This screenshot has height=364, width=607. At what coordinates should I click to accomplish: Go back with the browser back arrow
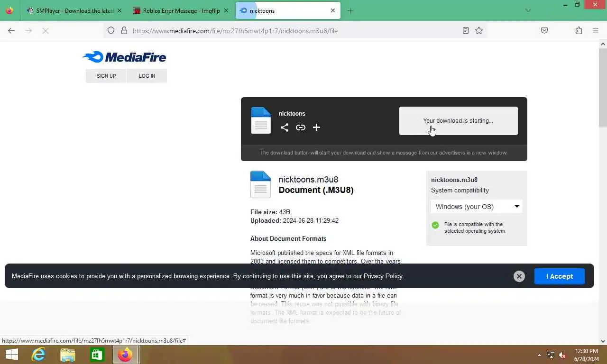(11, 31)
